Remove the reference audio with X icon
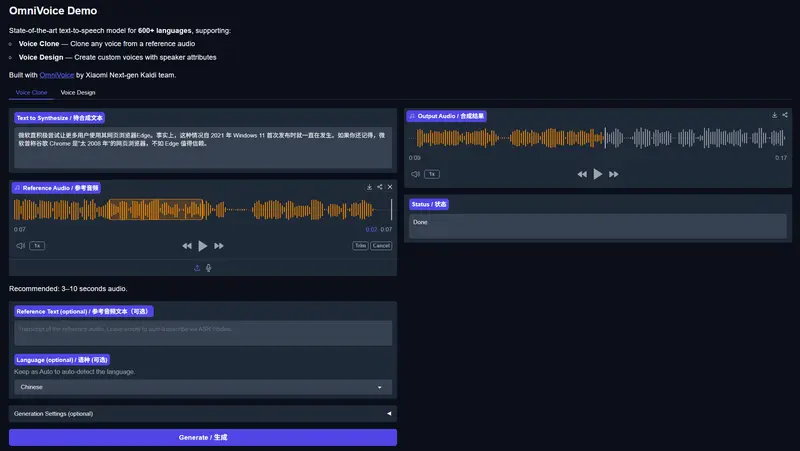The image size is (800, 451). (x=390, y=187)
